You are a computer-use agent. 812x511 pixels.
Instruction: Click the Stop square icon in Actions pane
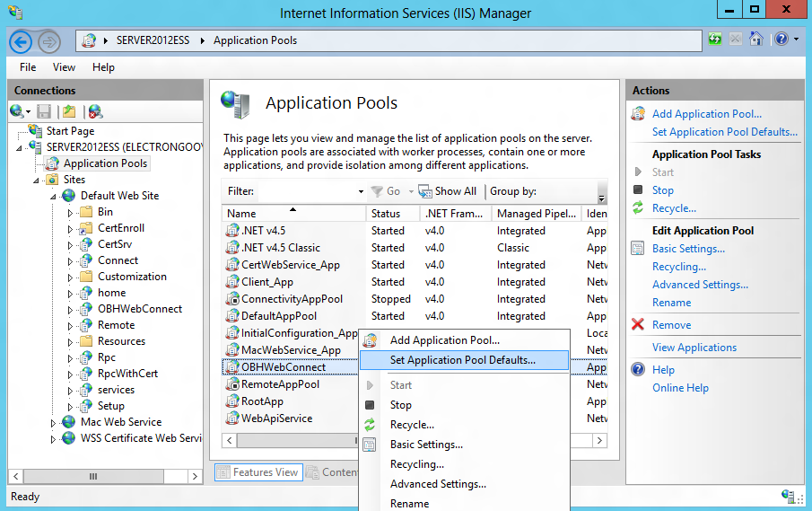(x=638, y=189)
